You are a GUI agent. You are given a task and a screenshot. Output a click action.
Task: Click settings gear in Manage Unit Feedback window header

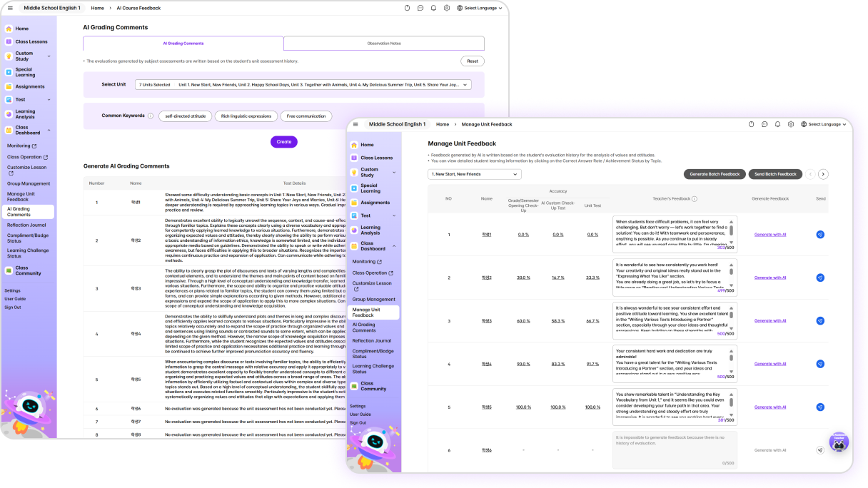[791, 124]
